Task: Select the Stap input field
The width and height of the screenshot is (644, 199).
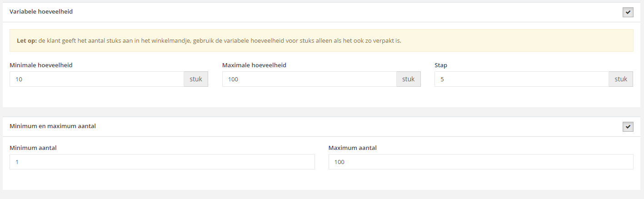Action: (x=521, y=79)
